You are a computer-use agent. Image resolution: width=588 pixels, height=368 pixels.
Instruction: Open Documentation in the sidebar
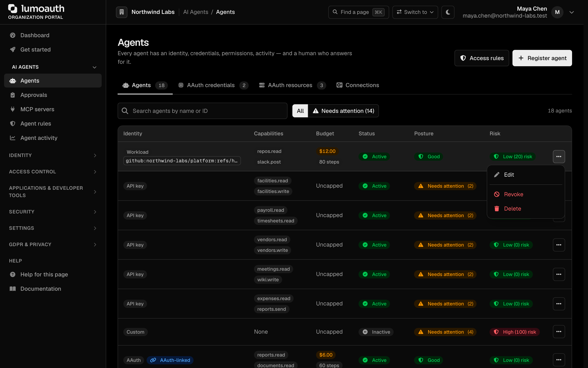[x=53, y=289]
